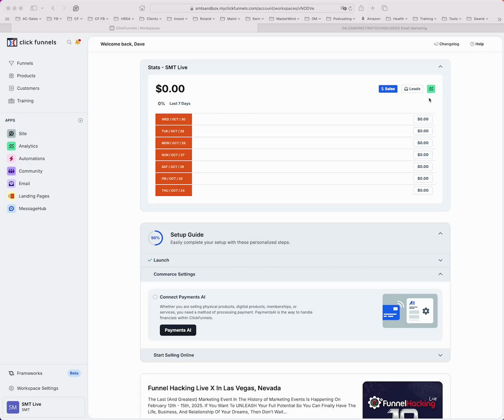The height and width of the screenshot is (420, 504).
Task: Open a new Safari tab with plus
Action: point(372,8)
